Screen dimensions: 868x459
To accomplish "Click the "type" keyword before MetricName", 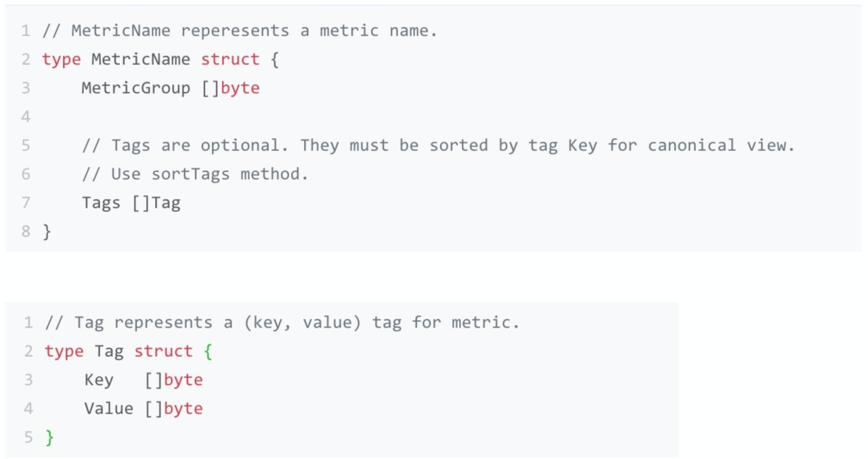I will click(x=61, y=59).
